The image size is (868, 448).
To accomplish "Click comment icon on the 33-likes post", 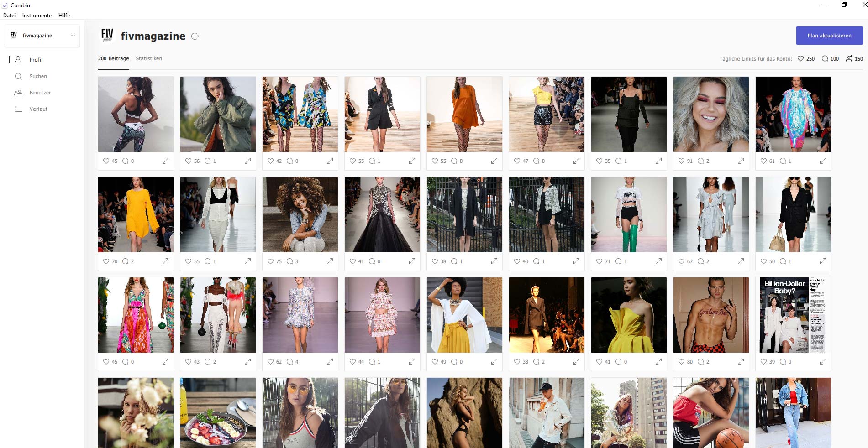I will pos(536,362).
